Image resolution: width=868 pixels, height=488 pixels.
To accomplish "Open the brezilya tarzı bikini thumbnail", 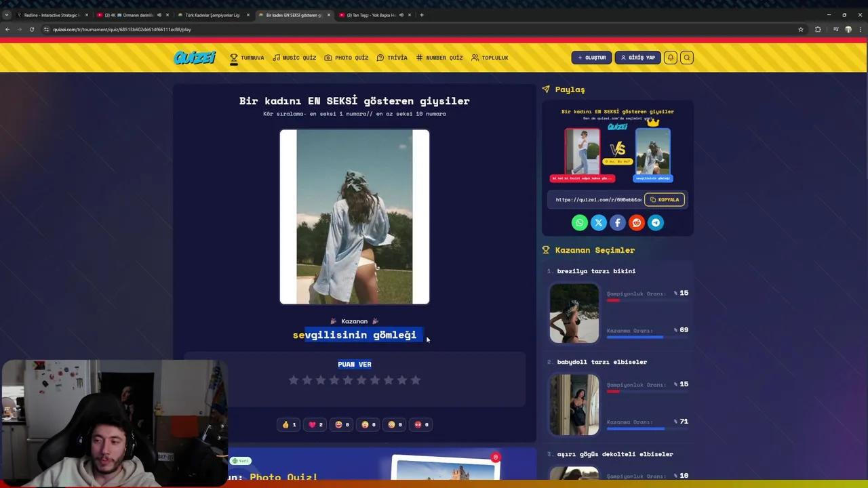I will (574, 313).
